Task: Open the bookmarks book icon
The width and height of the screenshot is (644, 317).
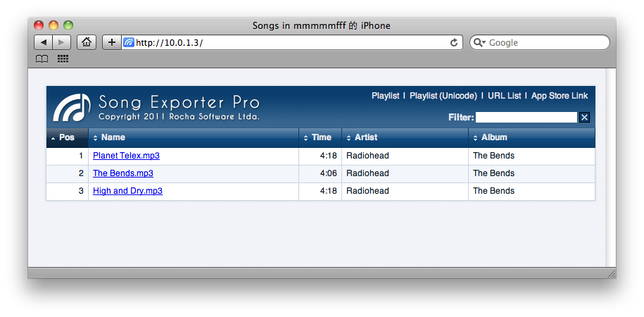Action: click(42, 59)
